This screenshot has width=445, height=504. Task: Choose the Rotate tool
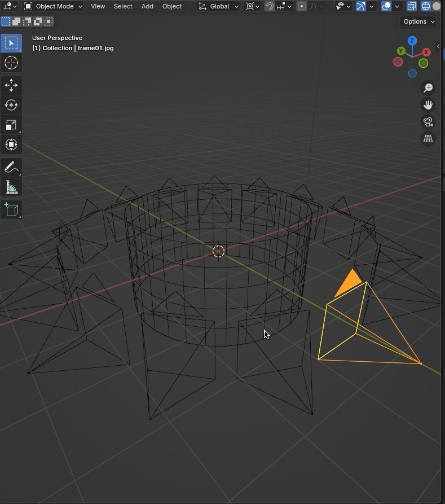[x=11, y=105]
